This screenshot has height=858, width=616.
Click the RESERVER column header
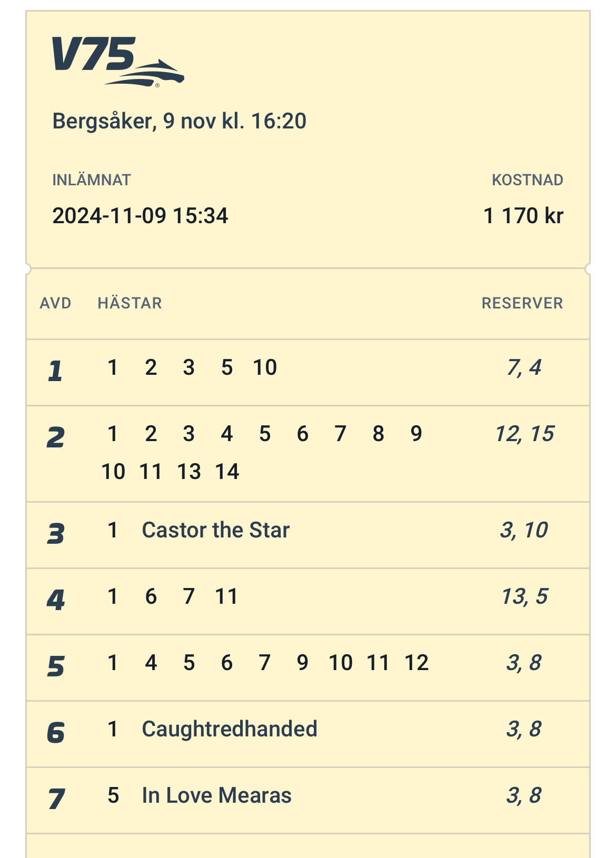pos(522,303)
